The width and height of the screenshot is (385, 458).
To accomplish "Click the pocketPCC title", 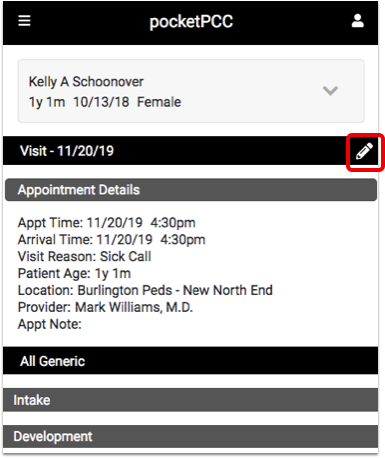I will coord(191,22).
